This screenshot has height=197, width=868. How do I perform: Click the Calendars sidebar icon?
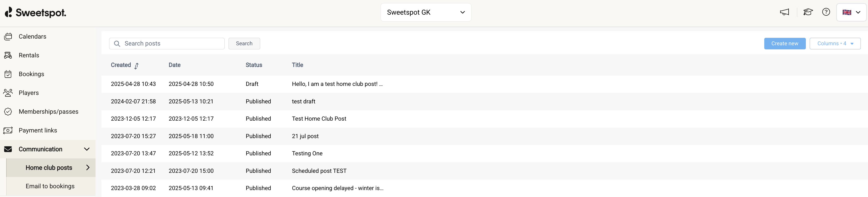coord(8,37)
